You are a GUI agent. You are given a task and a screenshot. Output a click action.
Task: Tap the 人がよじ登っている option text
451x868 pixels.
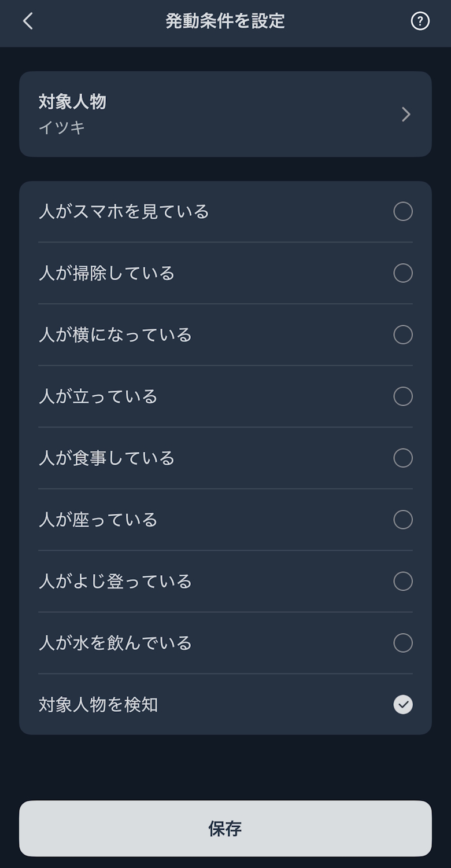point(115,582)
